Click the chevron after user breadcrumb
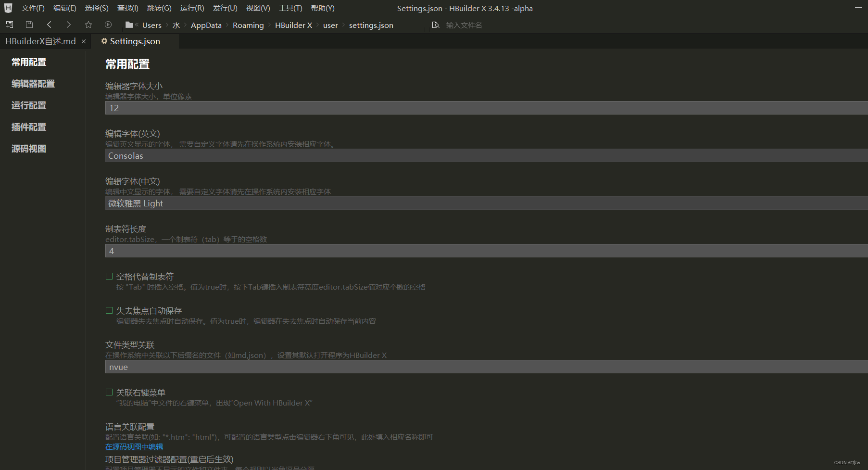 [343, 25]
